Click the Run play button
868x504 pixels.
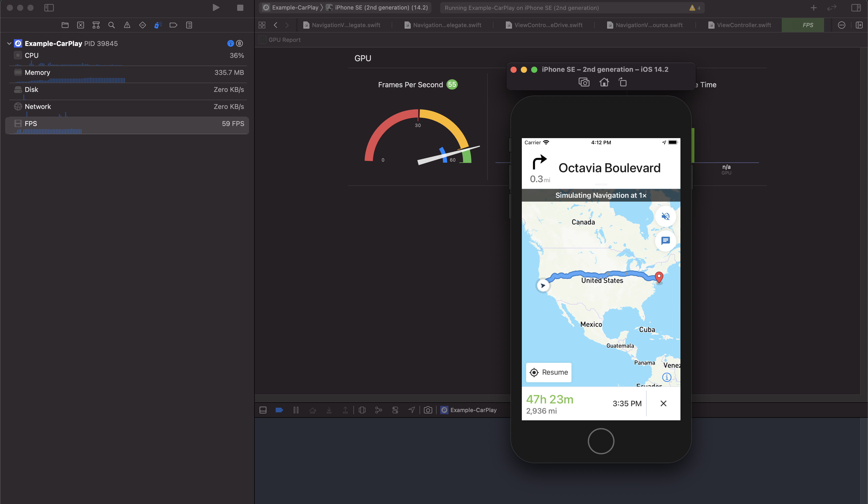click(216, 7)
